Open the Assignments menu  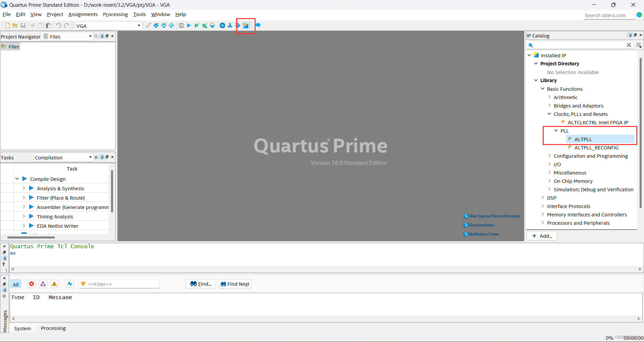point(83,14)
